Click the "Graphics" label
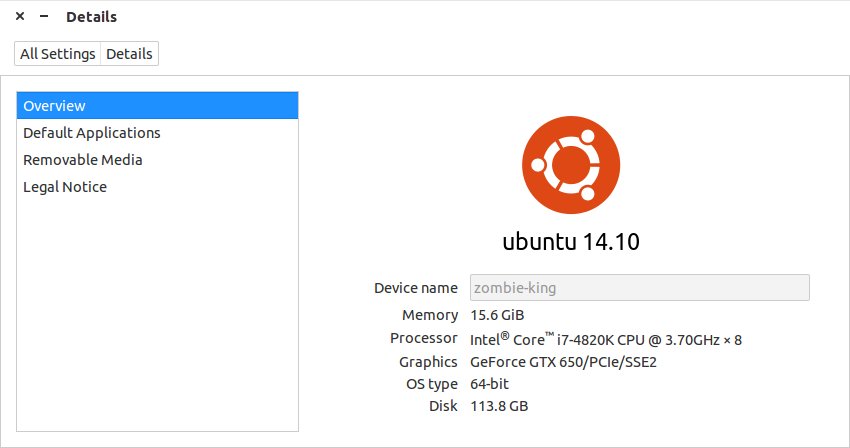850x448 pixels. pos(428,362)
